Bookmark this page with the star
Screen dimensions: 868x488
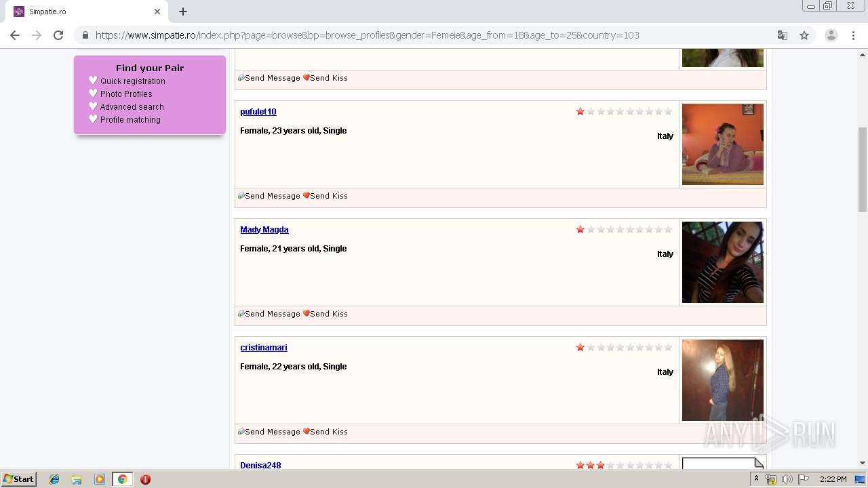(x=804, y=35)
